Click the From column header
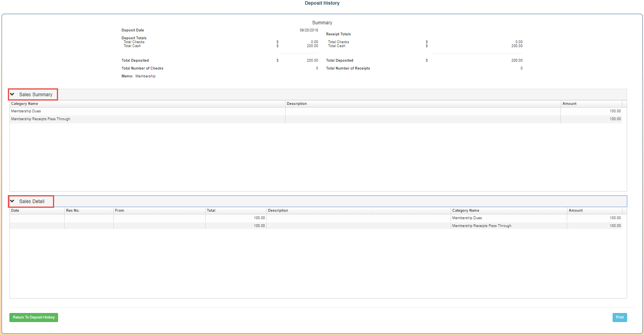Viewport: 644px width, 335px height. 120,211
